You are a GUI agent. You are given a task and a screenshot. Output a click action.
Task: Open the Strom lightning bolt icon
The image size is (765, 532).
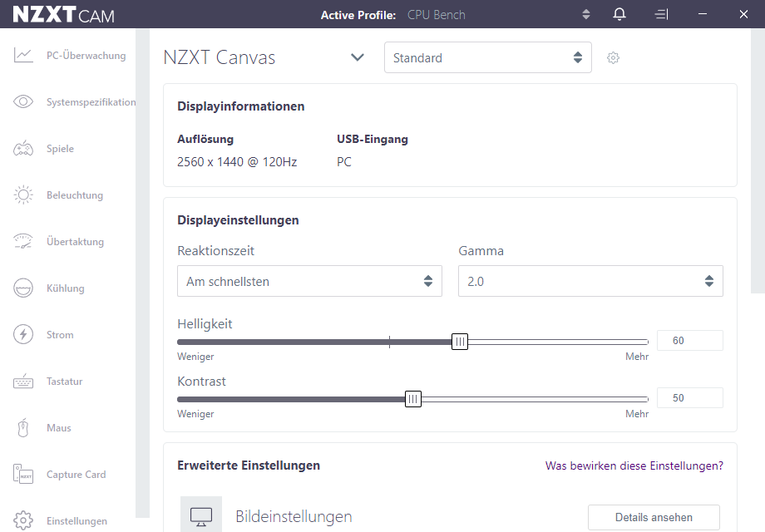pyautogui.click(x=23, y=335)
